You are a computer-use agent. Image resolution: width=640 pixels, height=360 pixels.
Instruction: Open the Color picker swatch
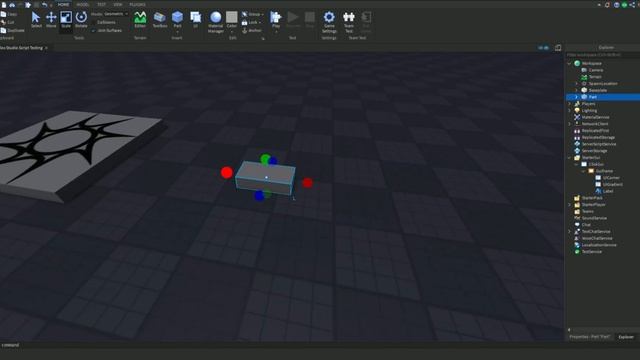[x=231, y=17]
